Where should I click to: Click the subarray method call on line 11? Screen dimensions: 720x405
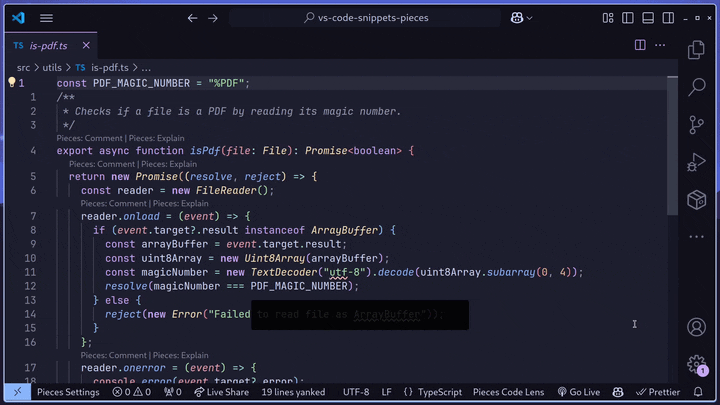[x=511, y=273]
